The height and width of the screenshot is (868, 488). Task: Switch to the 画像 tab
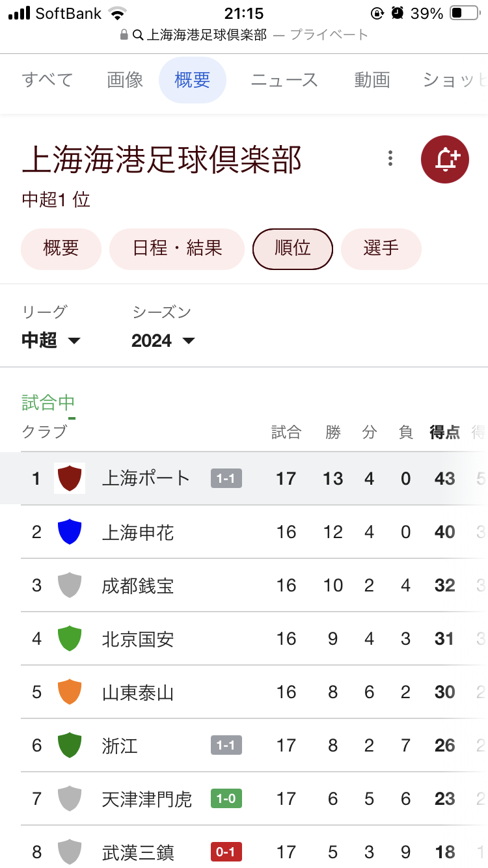click(125, 80)
